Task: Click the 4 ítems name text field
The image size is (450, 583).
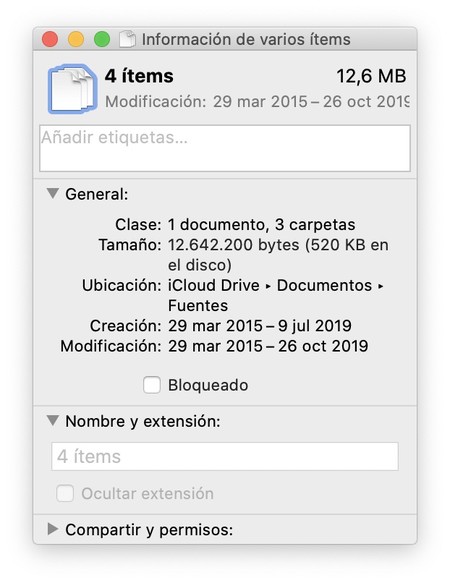Action: [225, 456]
